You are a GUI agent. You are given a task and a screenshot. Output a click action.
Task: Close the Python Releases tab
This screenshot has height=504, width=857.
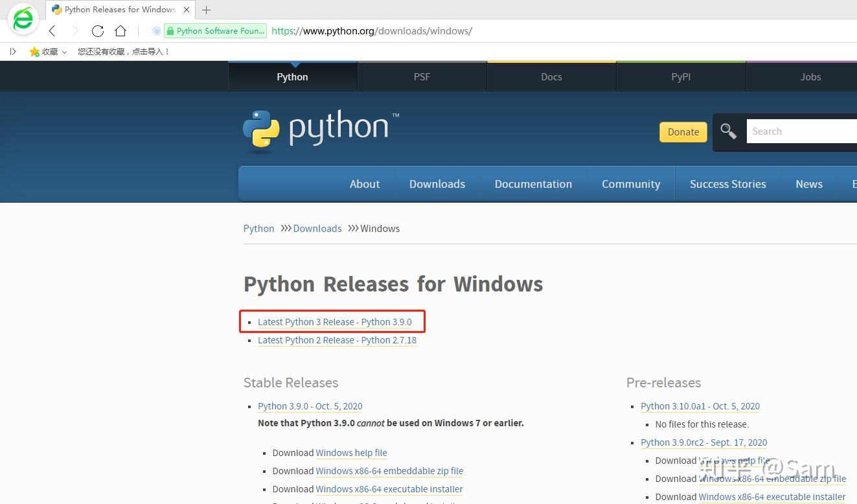(186, 10)
